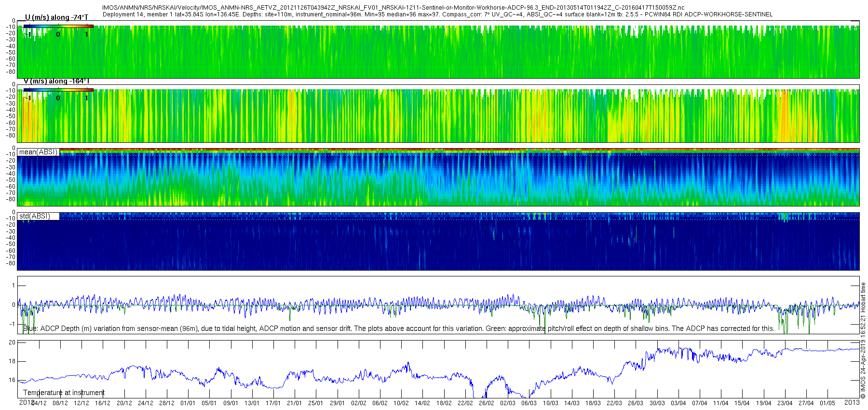The height and width of the screenshot is (410, 868).
Task: Select the 'Deployment 14, member 1' metadata line
Action: [x=437, y=14]
